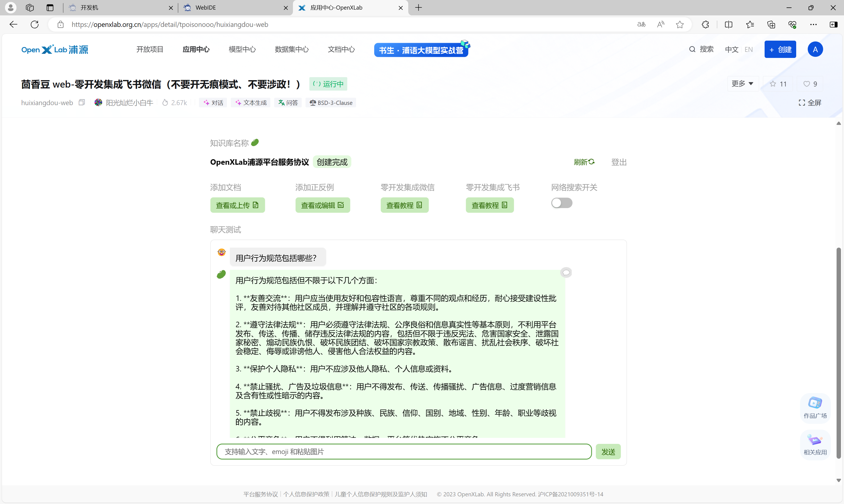Click the 搜索 search button
The width and height of the screenshot is (844, 504).
[x=701, y=50]
